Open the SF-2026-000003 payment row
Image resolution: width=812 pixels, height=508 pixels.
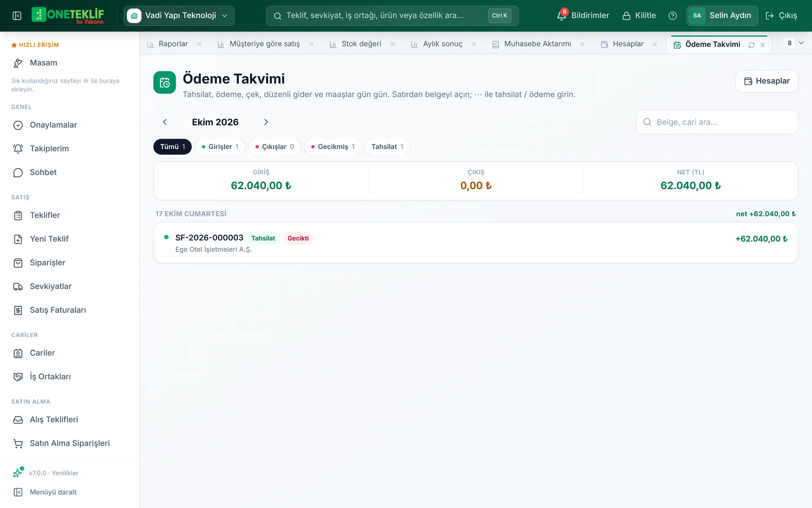[x=476, y=243]
